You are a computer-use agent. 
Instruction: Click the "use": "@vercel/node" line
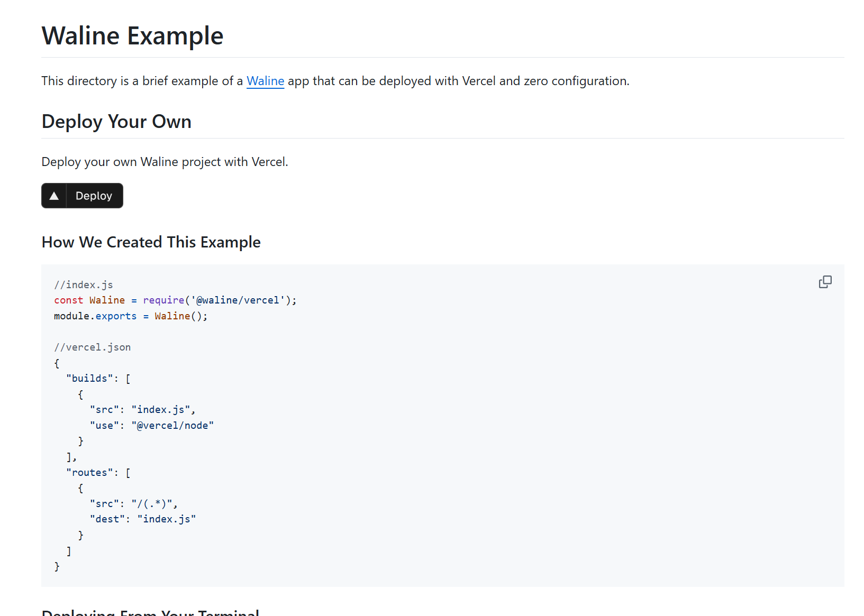pyautogui.click(x=151, y=426)
